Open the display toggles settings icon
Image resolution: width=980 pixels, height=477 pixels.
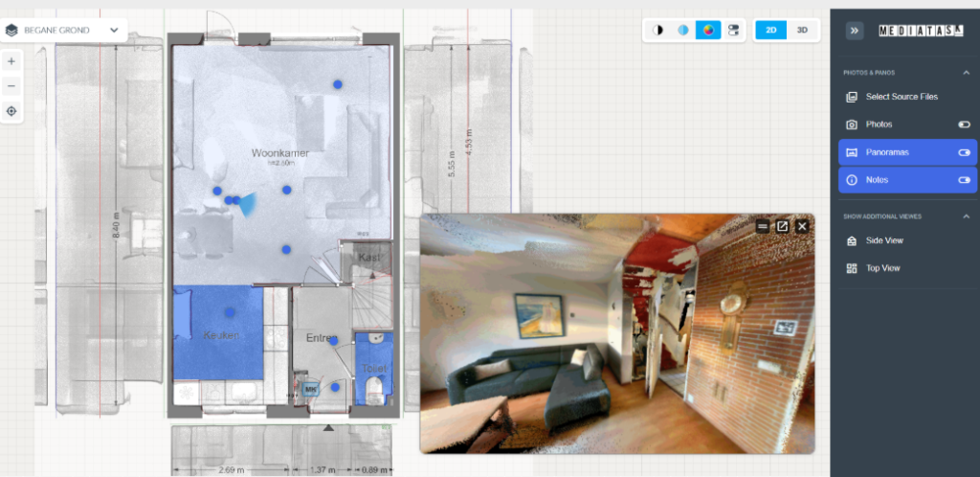[733, 30]
